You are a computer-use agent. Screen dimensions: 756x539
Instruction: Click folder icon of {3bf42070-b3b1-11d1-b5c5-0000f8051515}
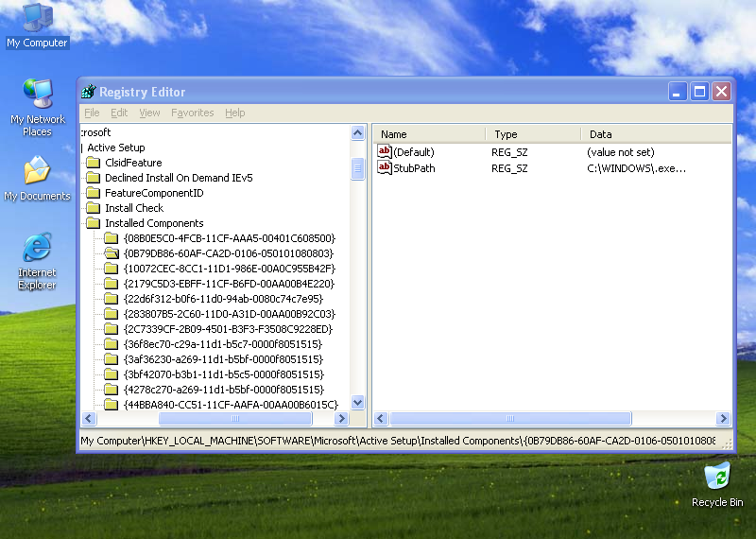112,374
